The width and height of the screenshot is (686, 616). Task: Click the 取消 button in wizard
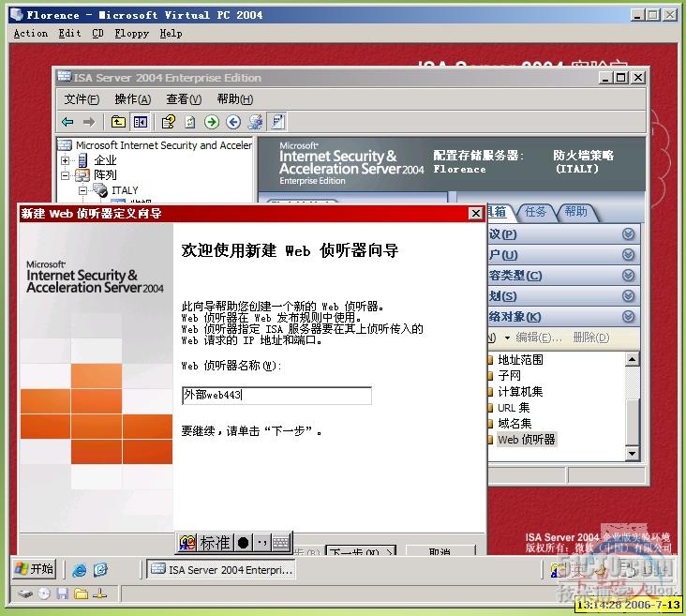[x=440, y=550]
